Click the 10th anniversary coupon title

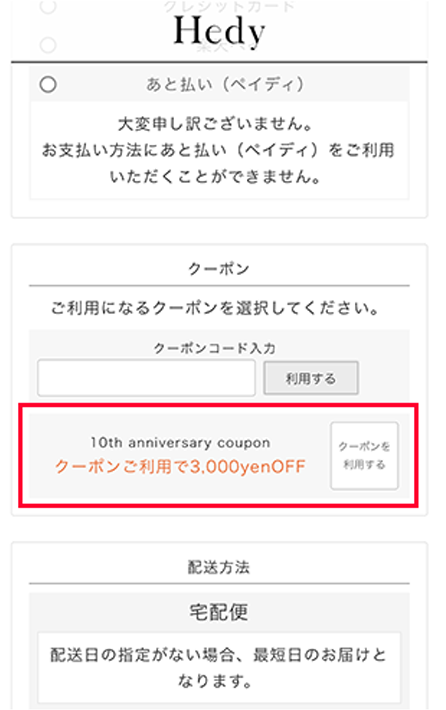[x=180, y=442]
